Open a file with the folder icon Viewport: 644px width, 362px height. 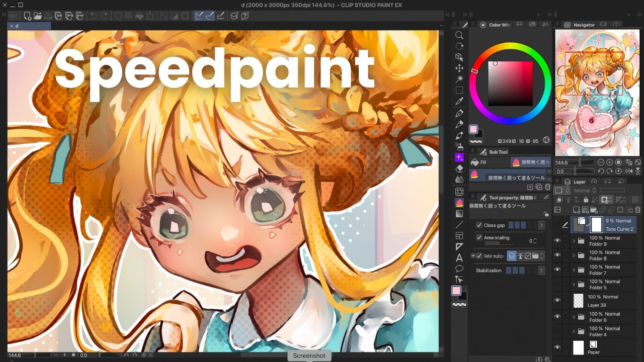point(38,16)
